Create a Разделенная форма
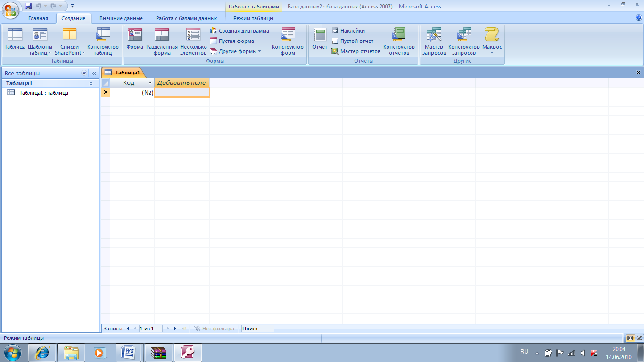This screenshot has height=362, width=644. (x=162, y=41)
